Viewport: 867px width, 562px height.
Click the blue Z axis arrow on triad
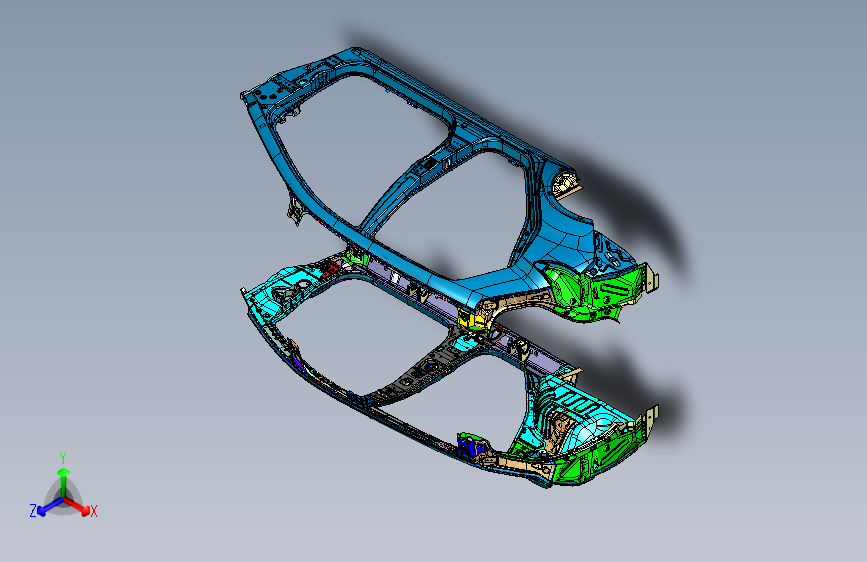tap(49, 507)
